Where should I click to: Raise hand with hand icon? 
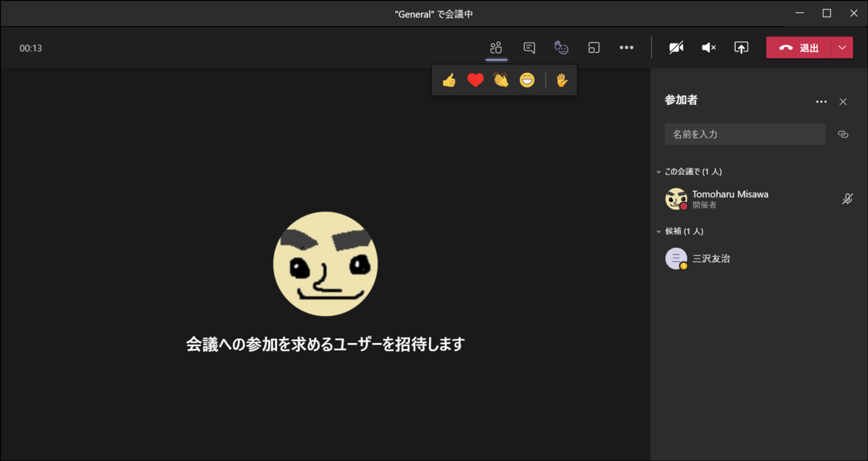click(562, 80)
